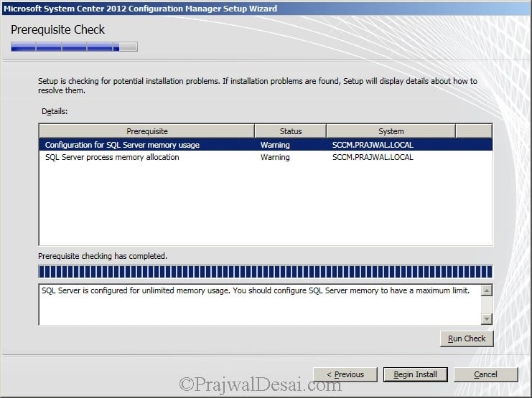Click the Warning status of SQL memory usage row
This screenshot has height=398, width=532.
[x=275, y=145]
